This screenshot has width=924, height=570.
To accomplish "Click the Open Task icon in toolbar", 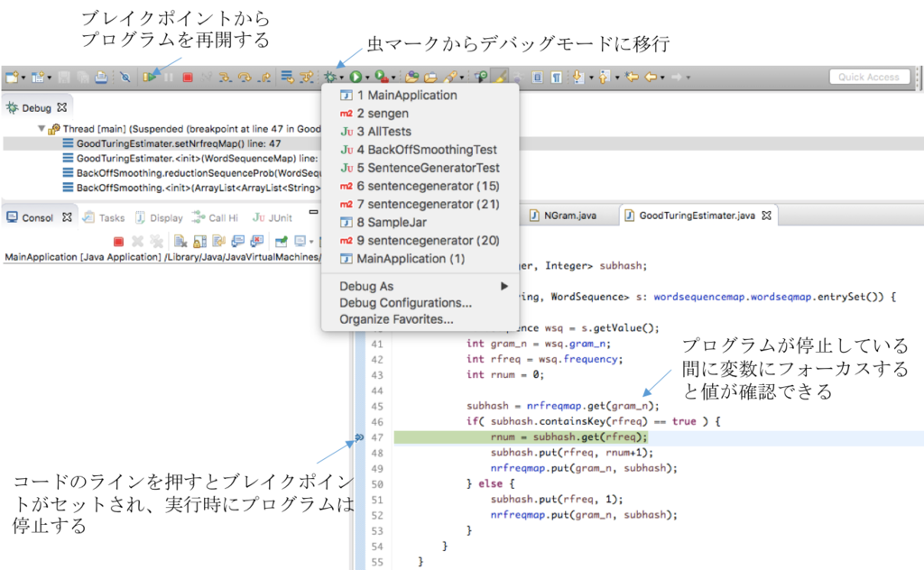I will pyautogui.click(x=430, y=78).
